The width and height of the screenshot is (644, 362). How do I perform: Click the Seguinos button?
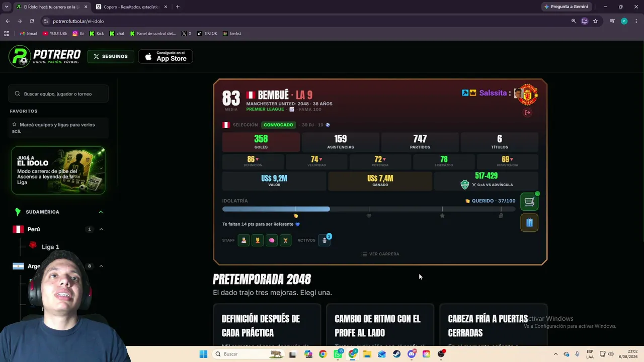111,56
